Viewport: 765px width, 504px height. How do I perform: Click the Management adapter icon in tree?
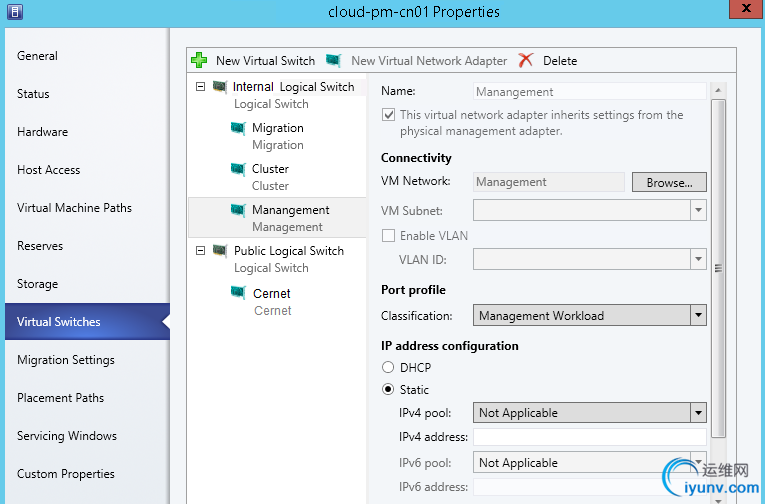point(238,210)
